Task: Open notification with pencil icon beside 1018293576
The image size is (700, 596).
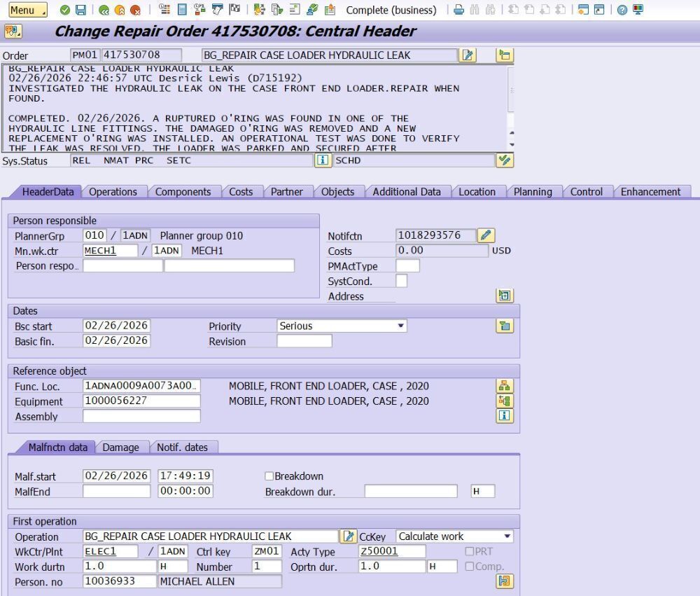Action: click(486, 235)
